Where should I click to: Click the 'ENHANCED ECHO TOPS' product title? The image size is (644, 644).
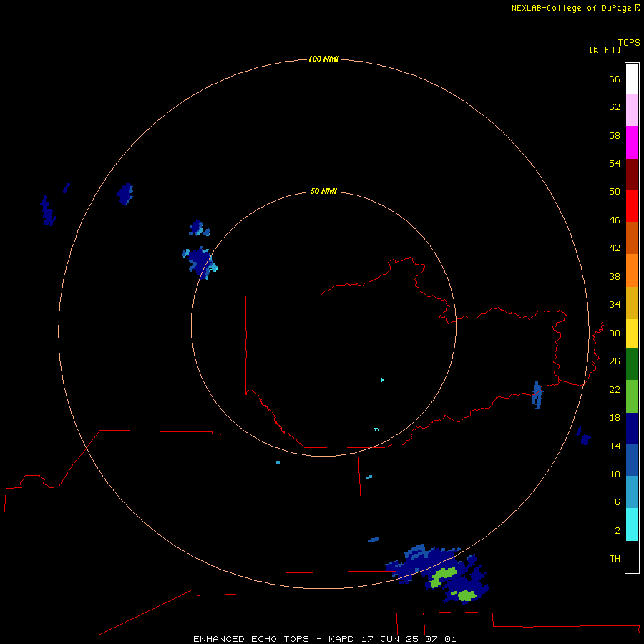tap(251, 639)
